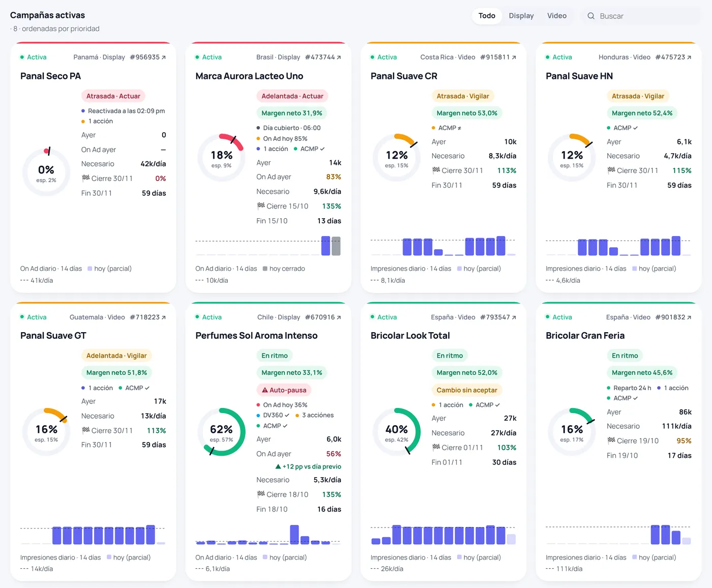Viewport: 712px width, 588px height.
Task: Click the checkered flag icon beside Cierre 19/10
Action: [x=611, y=440]
